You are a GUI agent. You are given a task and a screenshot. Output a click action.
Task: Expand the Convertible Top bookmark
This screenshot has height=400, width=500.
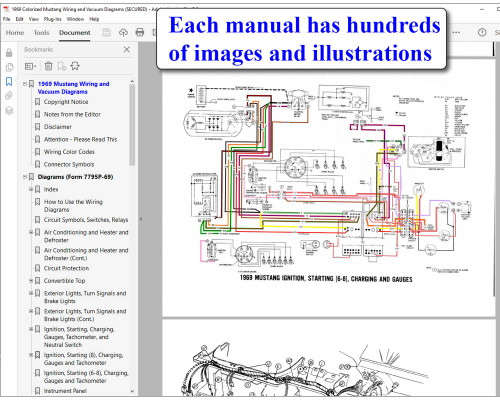click(31, 281)
